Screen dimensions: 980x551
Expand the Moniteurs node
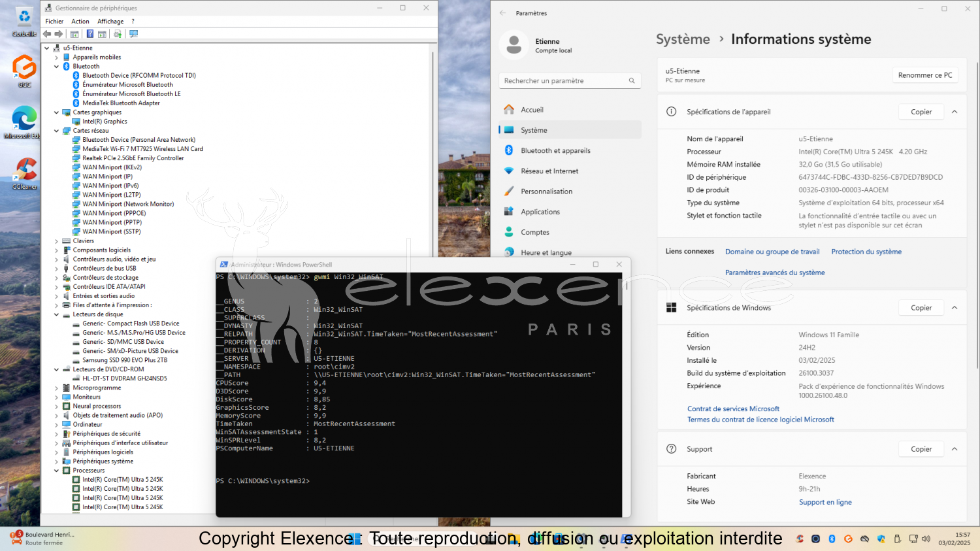[56, 397]
